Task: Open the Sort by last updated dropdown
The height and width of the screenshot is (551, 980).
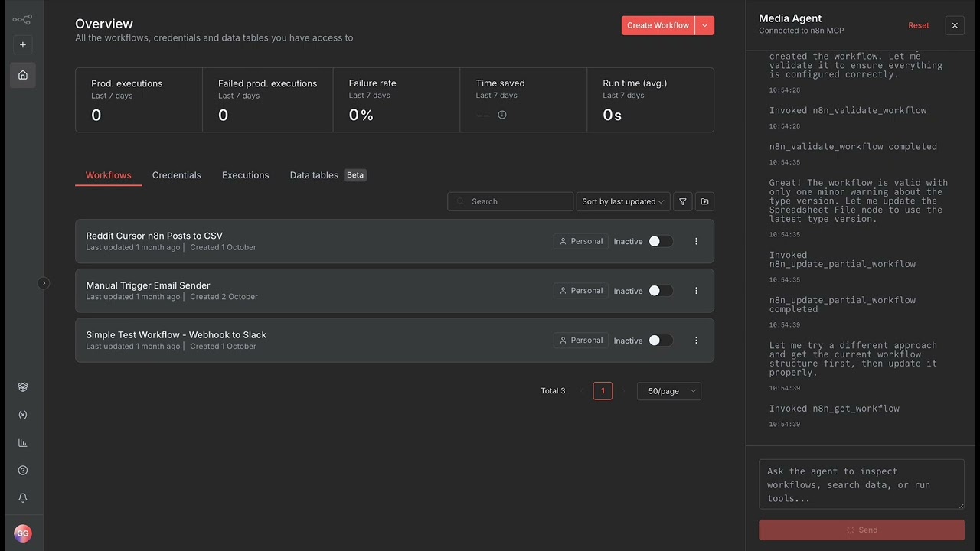Action: [623, 201]
